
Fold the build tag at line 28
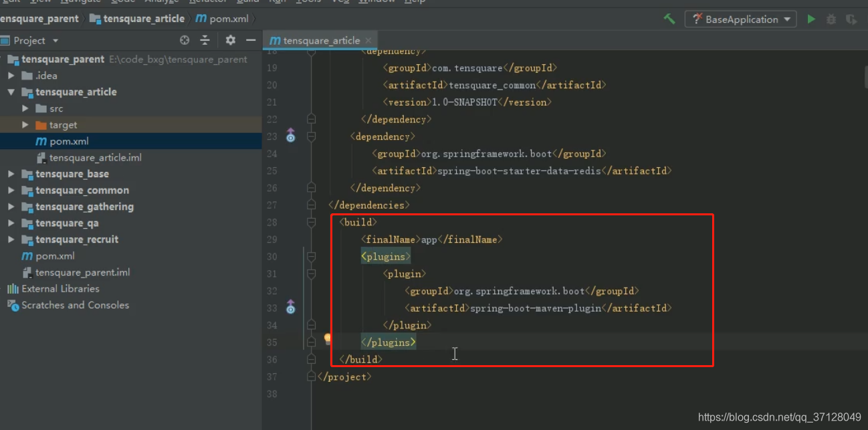pos(311,222)
